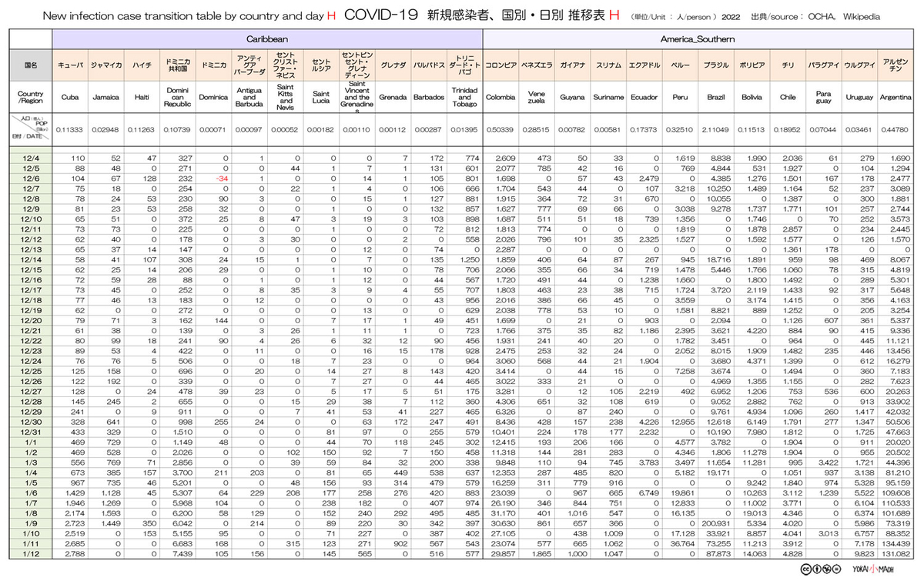Select the 12/31 date row label
Image resolution: width=924 pixels, height=581 pixels.
(x=30, y=432)
